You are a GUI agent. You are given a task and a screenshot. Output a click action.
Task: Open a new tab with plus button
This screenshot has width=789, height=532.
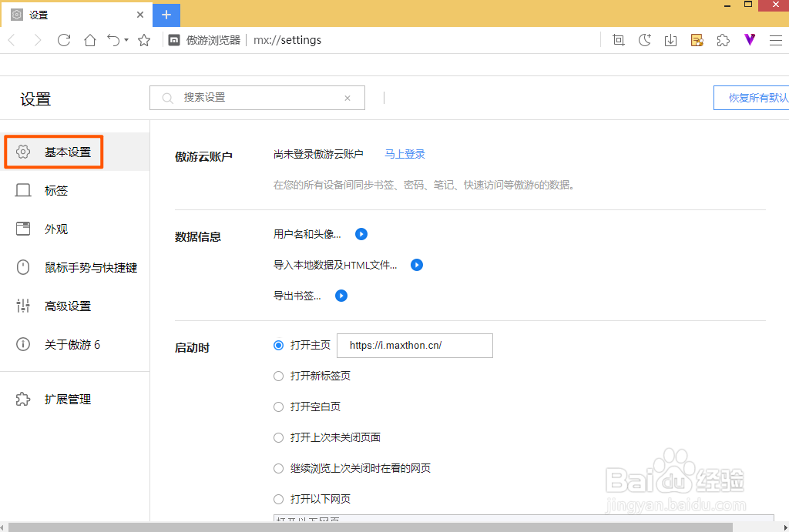point(166,15)
